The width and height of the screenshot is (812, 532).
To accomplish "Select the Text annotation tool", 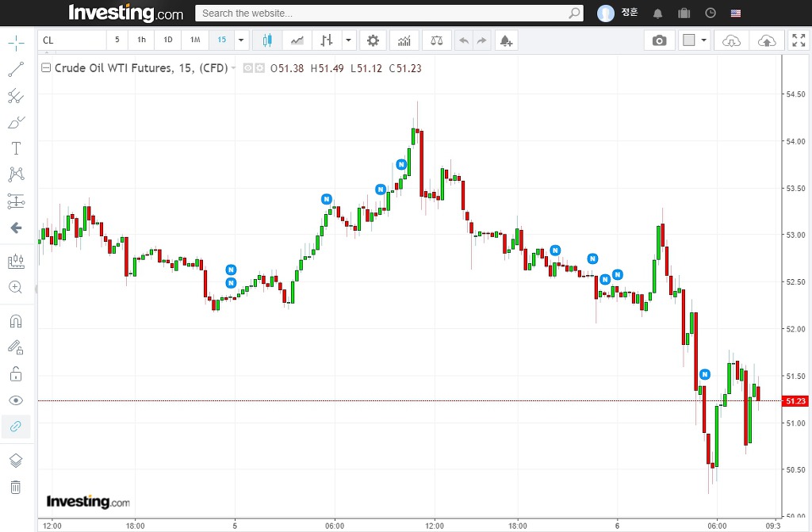I will point(16,149).
